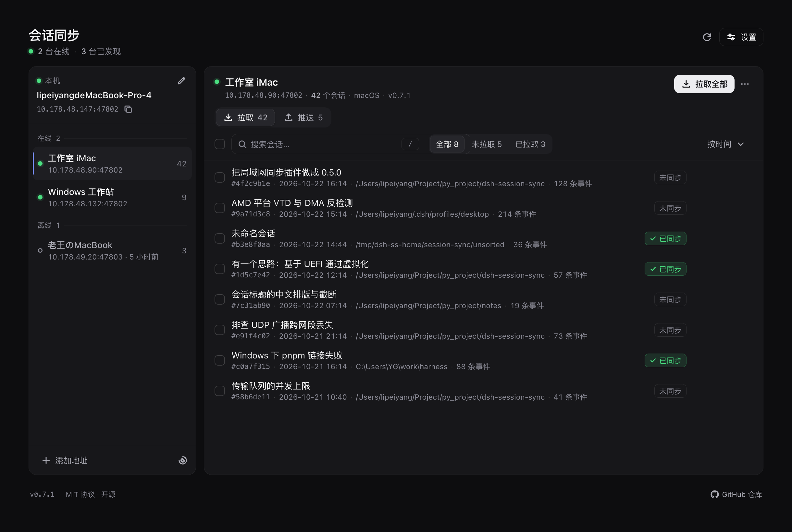Select Windows 工作站 device
Image resolution: width=792 pixels, height=532 pixels.
coord(112,198)
